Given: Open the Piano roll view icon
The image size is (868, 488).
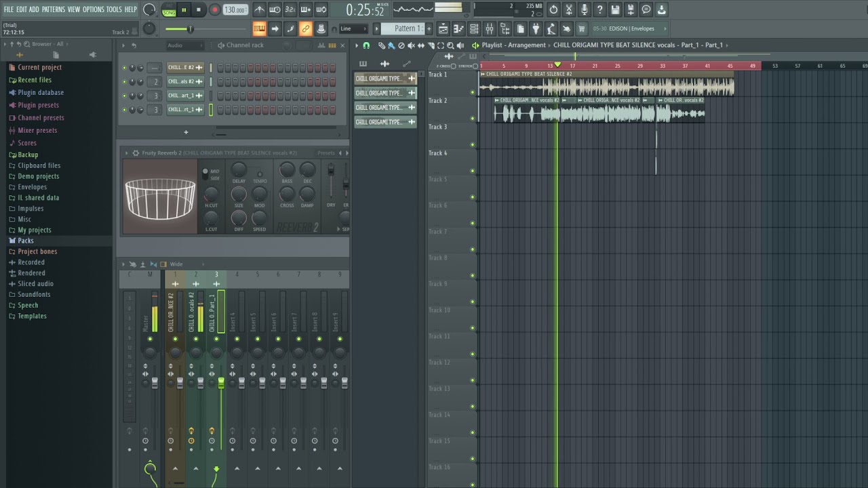Looking at the screenshot, I should pos(458,28).
